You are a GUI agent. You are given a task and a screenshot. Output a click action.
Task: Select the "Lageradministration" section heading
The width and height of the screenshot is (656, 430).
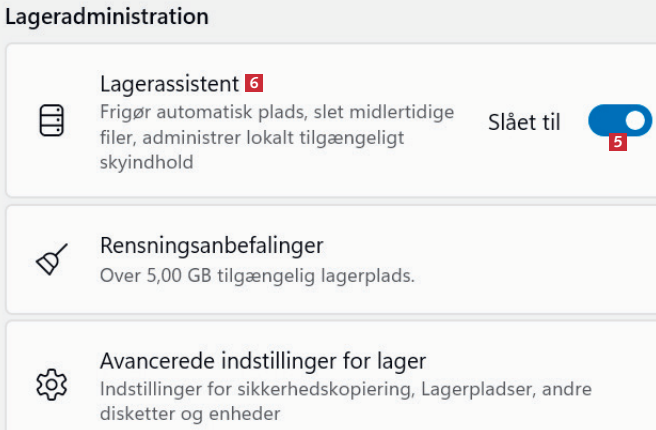[x=107, y=16]
